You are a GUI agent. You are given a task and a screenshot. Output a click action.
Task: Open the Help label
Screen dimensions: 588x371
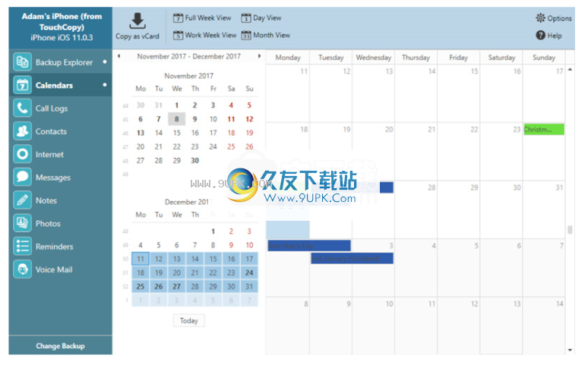tap(555, 36)
